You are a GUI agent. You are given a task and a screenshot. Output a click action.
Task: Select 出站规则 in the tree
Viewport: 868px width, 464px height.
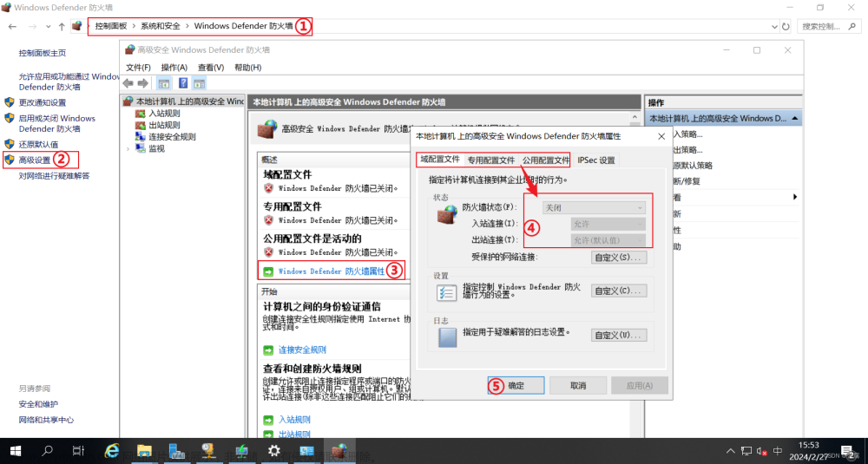point(164,125)
